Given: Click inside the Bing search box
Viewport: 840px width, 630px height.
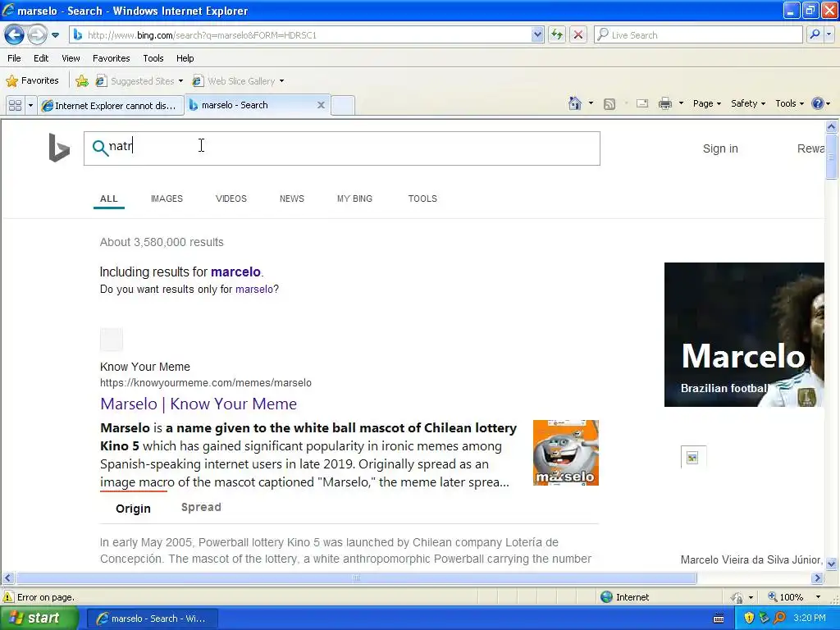Looking at the screenshot, I should 342,148.
